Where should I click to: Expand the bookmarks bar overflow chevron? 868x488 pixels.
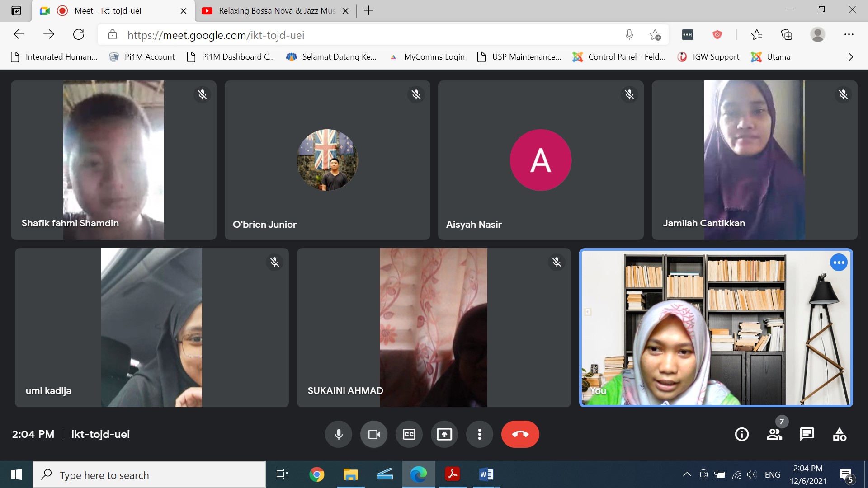click(x=850, y=57)
